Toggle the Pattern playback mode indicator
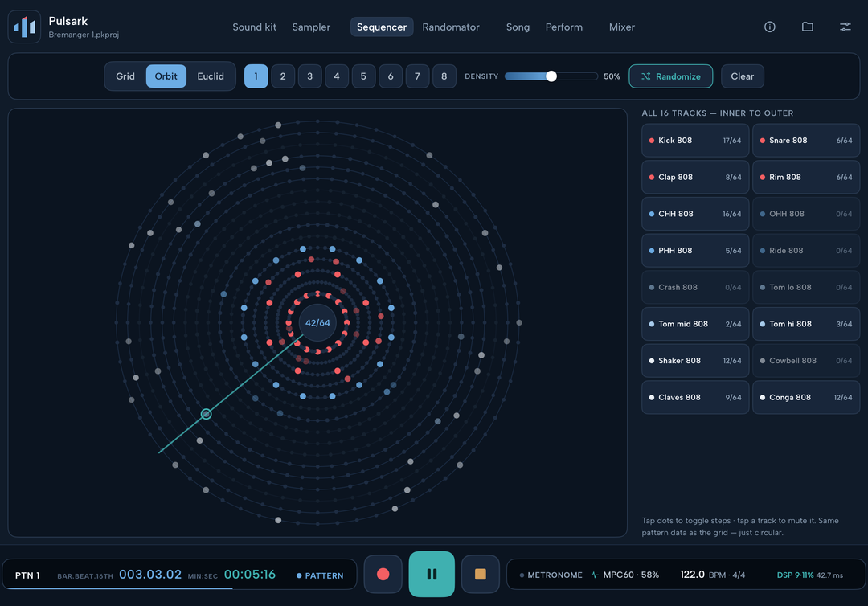The height and width of the screenshot is (606, 868). pyautogui.click(x=320, y=575)
